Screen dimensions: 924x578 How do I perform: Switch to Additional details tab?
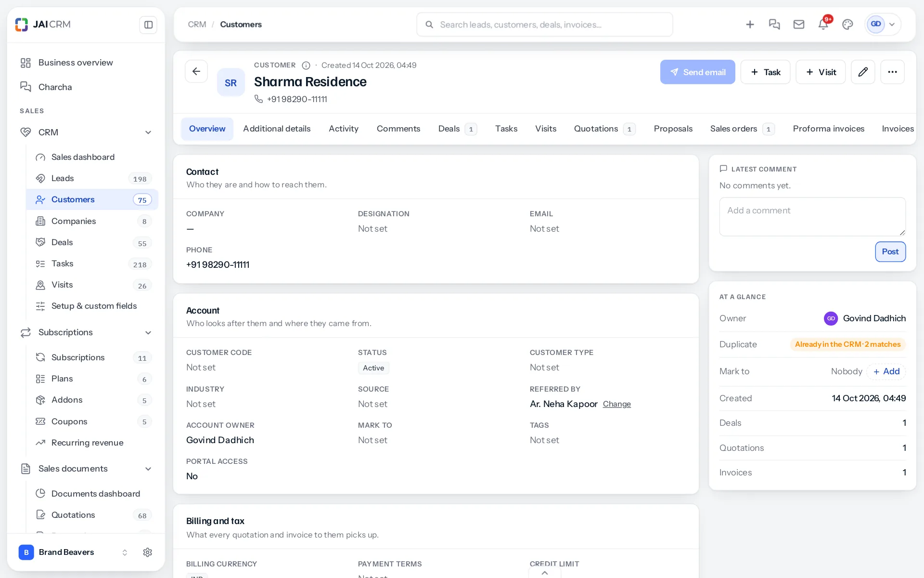pos(277,129)
